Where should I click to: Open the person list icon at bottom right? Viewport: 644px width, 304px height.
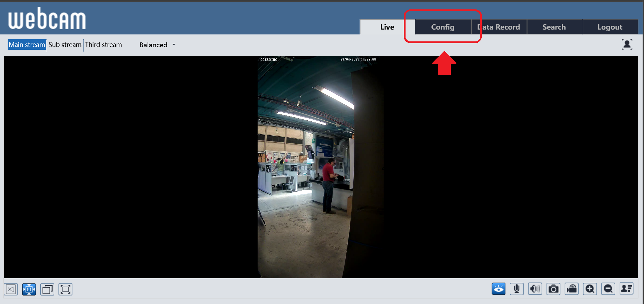(x=627, y=289)
